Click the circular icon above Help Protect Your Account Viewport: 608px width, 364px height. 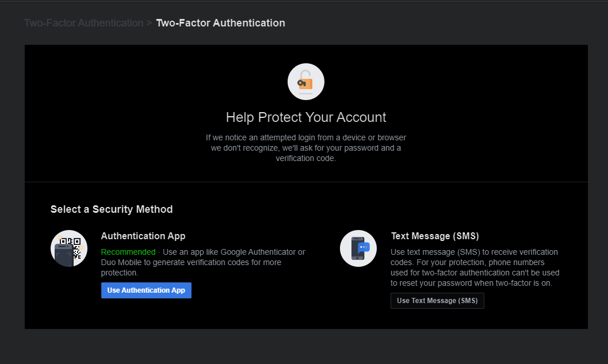305,81
